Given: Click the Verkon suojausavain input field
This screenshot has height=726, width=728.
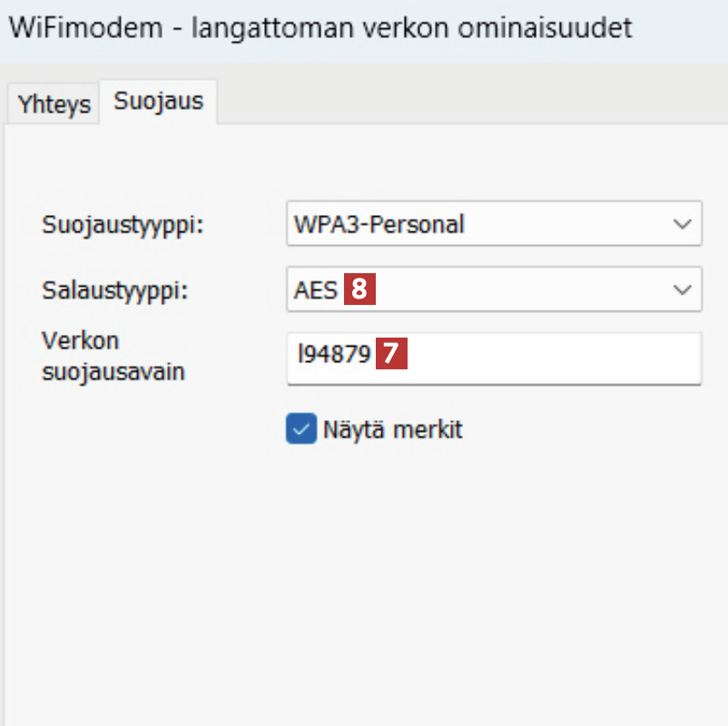Looking at the screenshot, I should point(545,357).
